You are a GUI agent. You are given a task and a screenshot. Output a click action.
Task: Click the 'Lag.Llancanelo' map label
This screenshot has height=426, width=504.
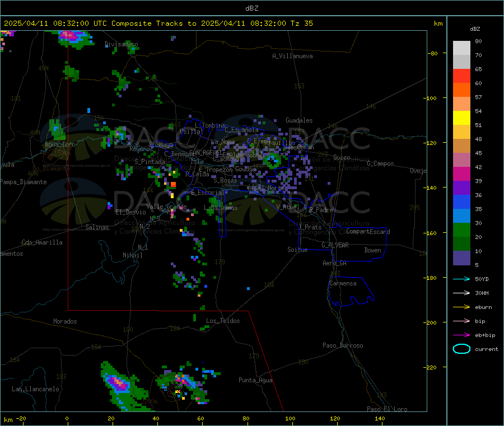pos(35,389)
